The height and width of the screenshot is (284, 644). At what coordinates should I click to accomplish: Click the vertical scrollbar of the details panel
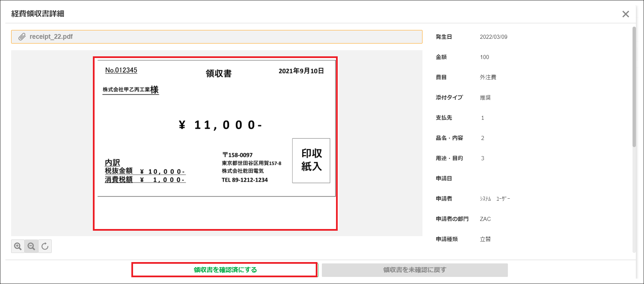(634, 87)
